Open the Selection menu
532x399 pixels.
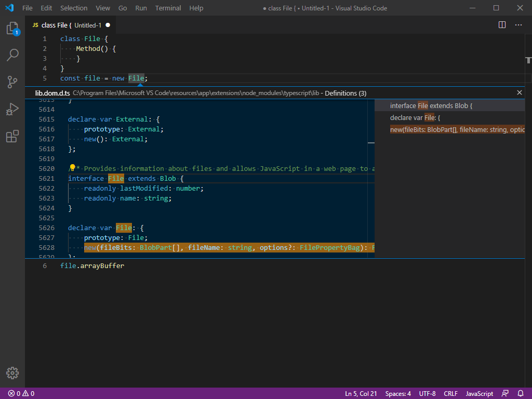74,8
